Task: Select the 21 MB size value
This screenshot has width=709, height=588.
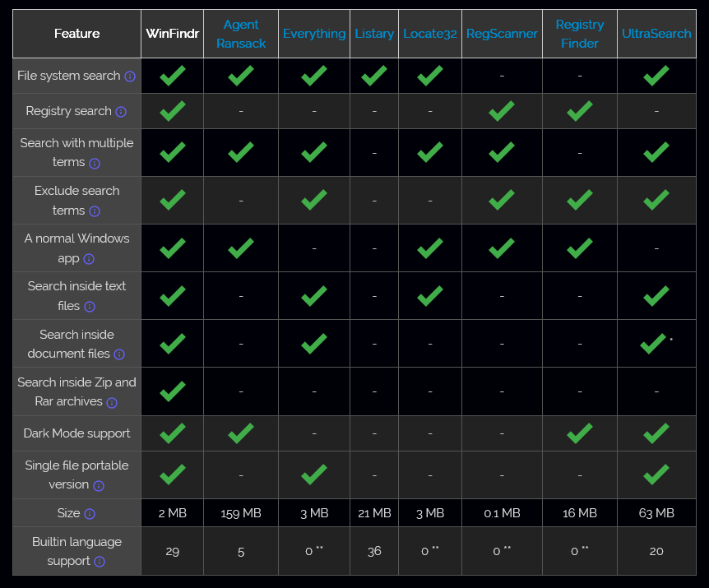Action: point(374,513)
